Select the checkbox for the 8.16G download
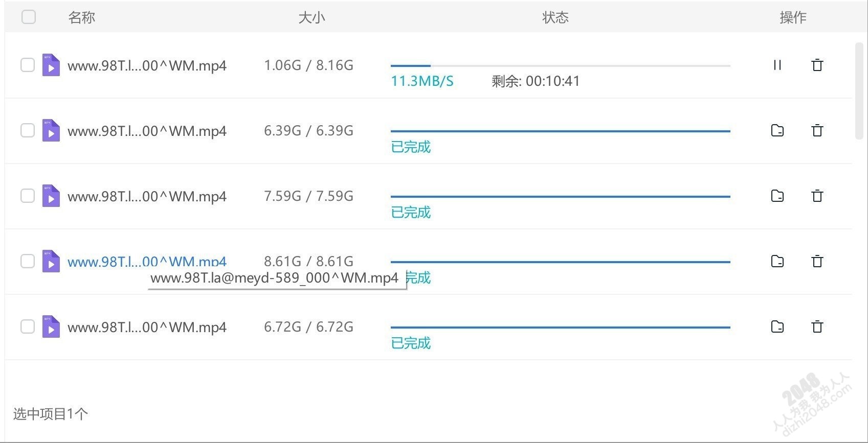Screen dimensions: 868x443 click(x=28, y=65)
